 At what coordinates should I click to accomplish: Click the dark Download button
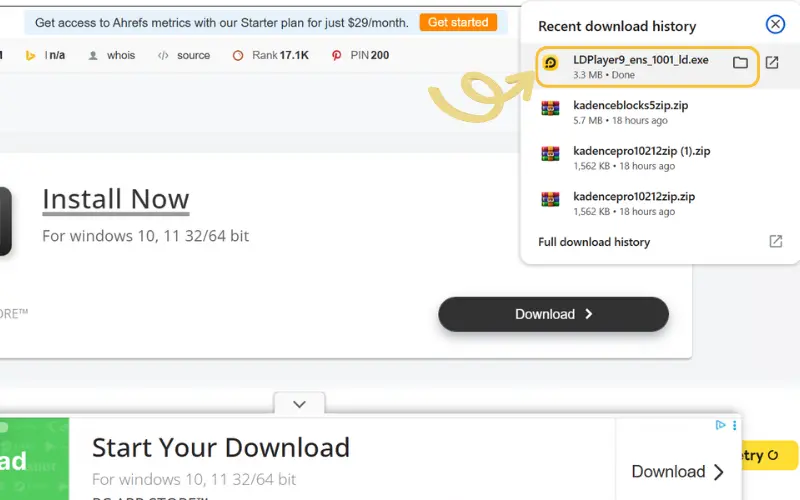pos(553,314)
